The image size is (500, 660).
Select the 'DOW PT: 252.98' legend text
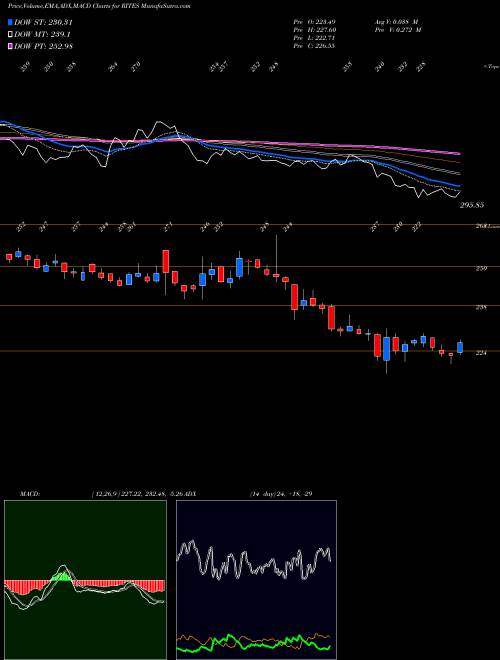pyautogui.click(x=43, y=46)
